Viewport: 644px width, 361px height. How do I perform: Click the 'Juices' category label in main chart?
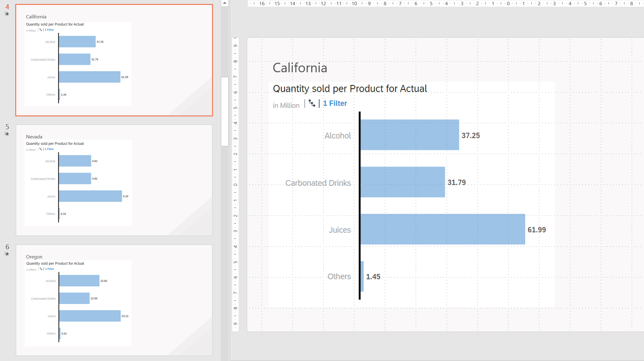pos(340,230)
